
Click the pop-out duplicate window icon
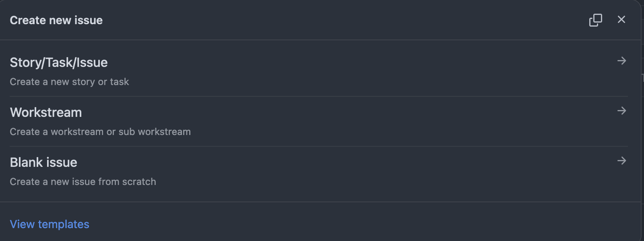click(x=595, y=20)
